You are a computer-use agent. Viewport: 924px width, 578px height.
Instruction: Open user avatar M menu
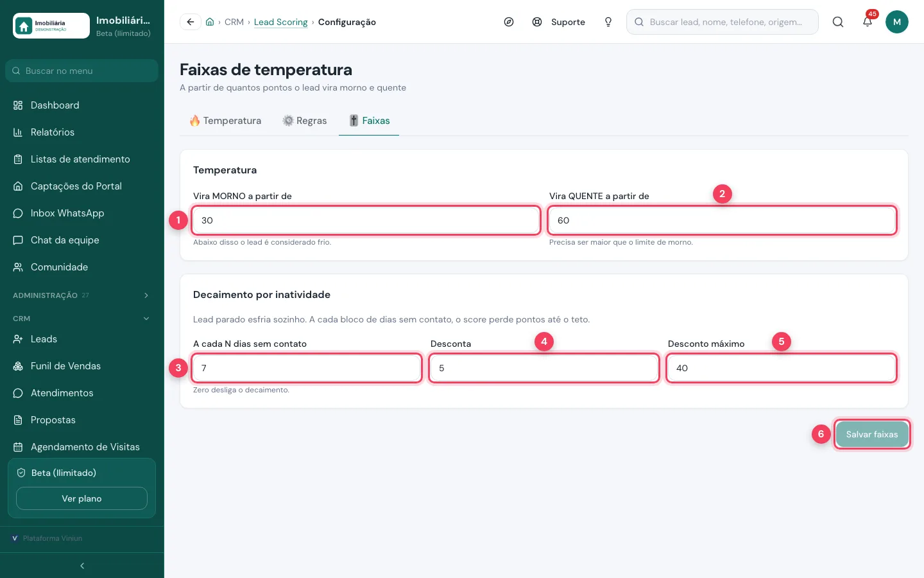[897, 22]
